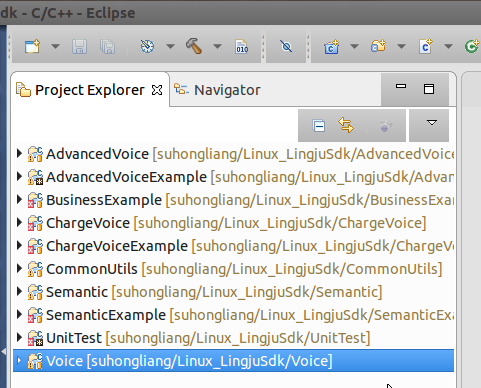Screen dimensions: 481x388
Task: Select the CommonUtils project name
Action: (92, 269)
